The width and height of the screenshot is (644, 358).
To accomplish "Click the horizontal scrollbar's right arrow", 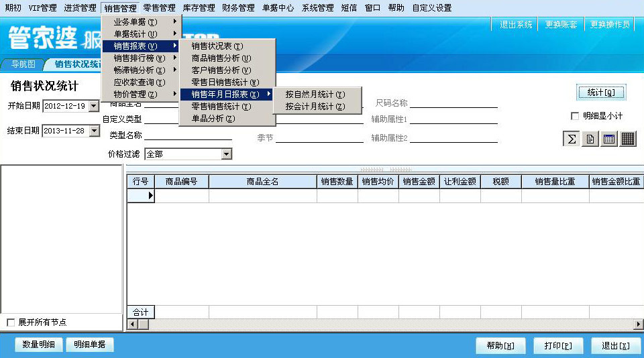I will pyautogui.click(x=639, y=324).
